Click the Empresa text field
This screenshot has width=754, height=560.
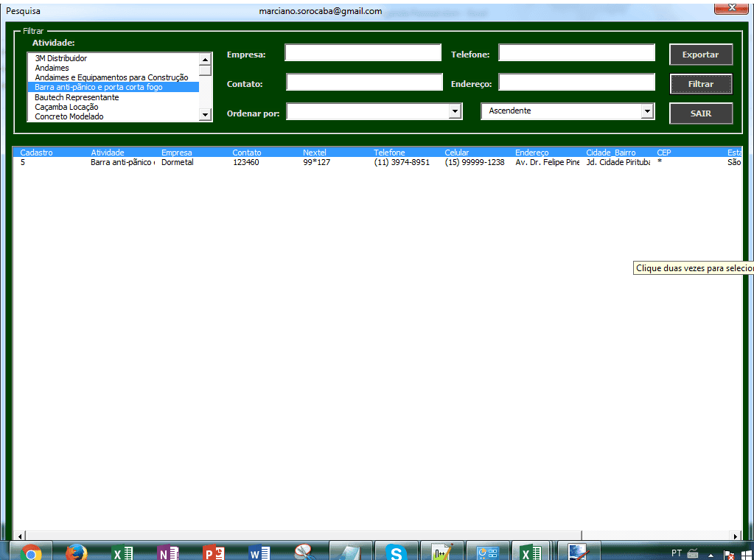tap(363, 53)
